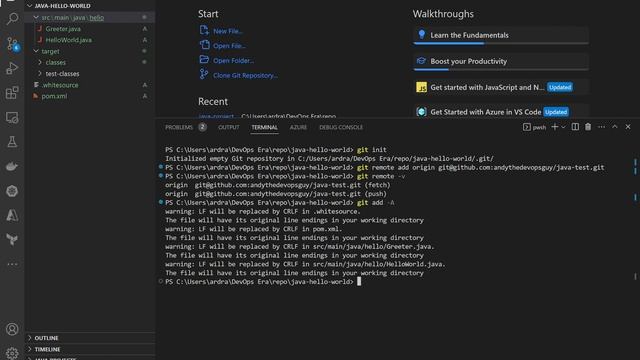Switch to the AZURE panel tab
Image resolution: width=640 pixels, height=360 pixels.
(x=298, y=127)
